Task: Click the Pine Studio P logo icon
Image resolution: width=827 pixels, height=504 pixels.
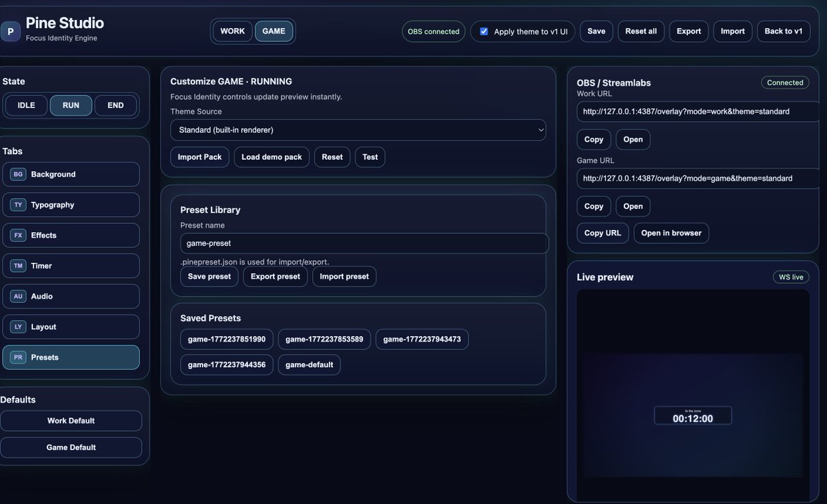Action: tap(10, 31)
